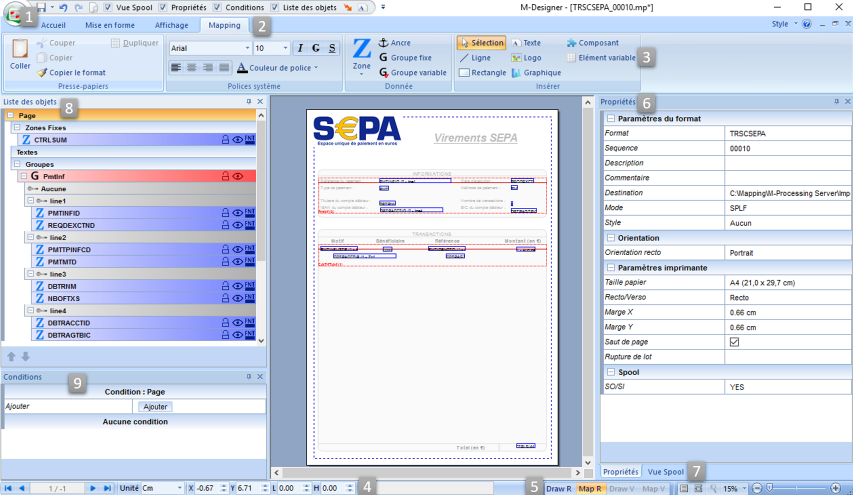Image resolution: width=853 pixels, height=495 pixels.
Task: Toggle the Saut de page checkbox
Action: (734, 341)
